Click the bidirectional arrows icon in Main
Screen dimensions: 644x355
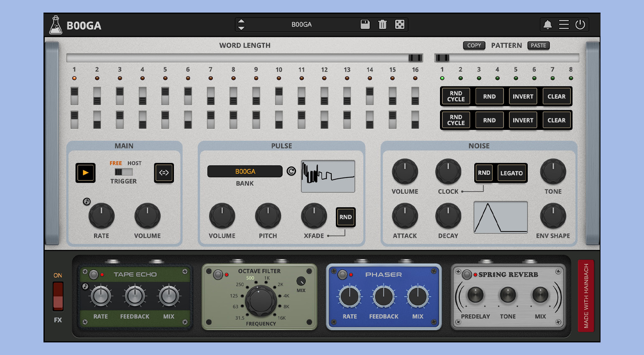[x=164, y=173]
